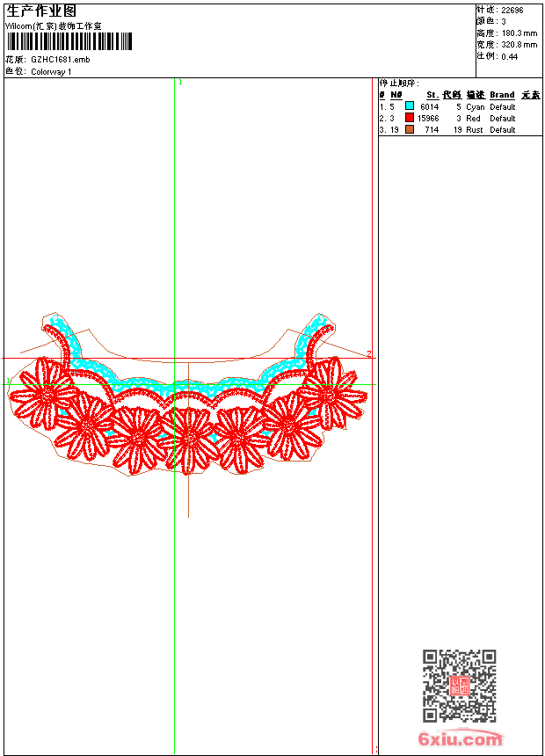The image size is (545, 756).
Task: Click the Brand column header
Action: tap(502, 95)
